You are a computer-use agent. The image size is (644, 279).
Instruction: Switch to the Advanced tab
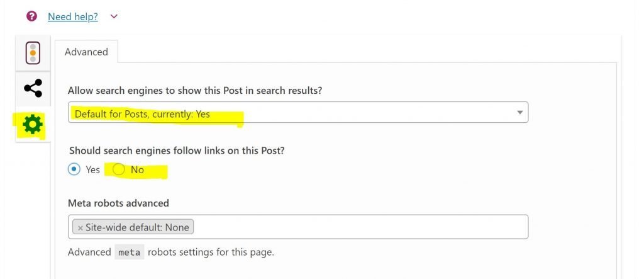point(86,52)
